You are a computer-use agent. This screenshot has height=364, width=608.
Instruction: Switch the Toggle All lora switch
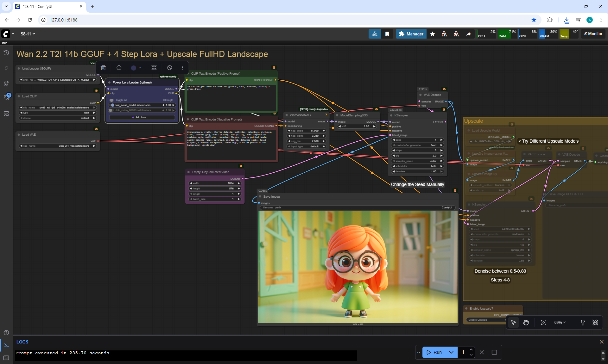pyautogui.click(x=111, y=100)
